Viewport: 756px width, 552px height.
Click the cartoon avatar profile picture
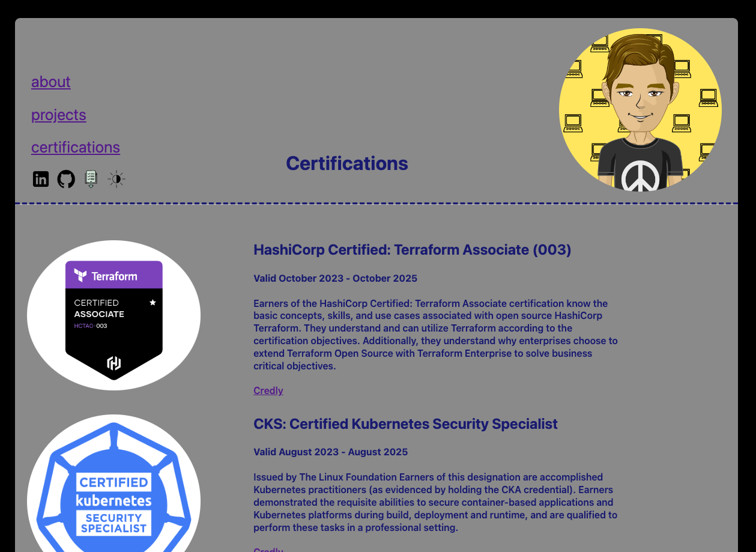[x=640, y=110]
